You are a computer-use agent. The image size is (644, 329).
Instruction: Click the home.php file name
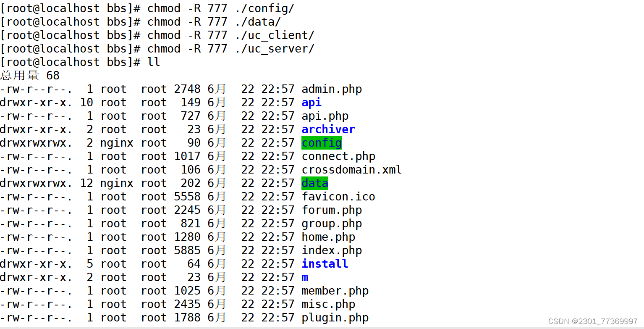[328, 237]
